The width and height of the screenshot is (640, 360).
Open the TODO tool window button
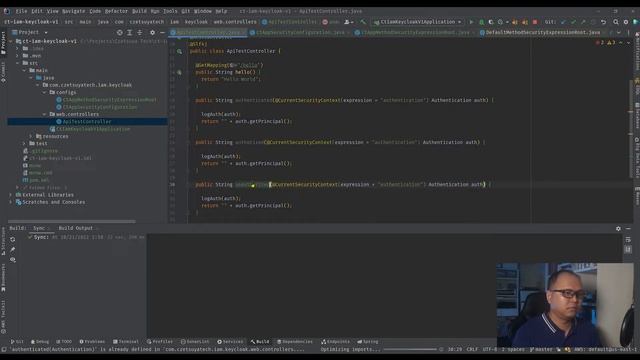point(64,342)
